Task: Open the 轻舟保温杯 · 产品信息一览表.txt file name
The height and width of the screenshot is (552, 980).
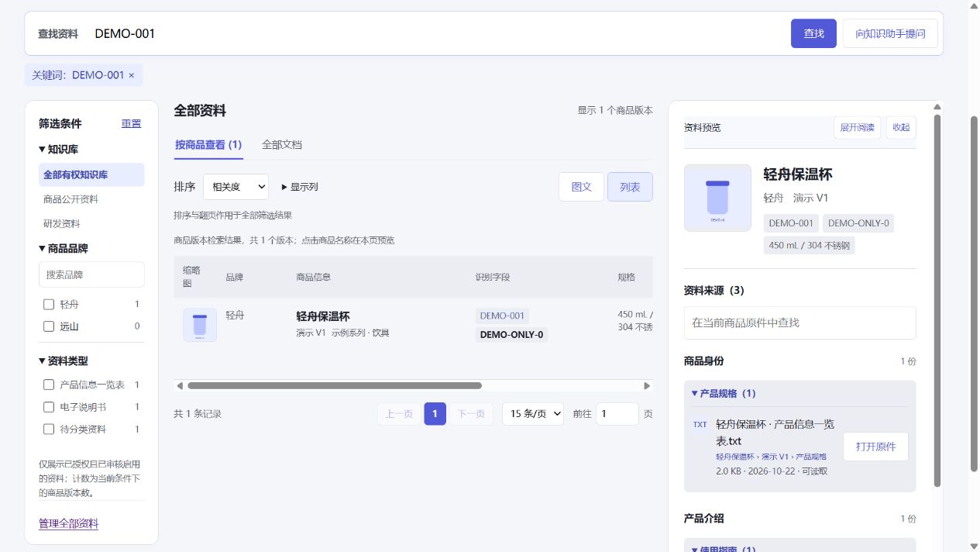Action: pos(775,433)
